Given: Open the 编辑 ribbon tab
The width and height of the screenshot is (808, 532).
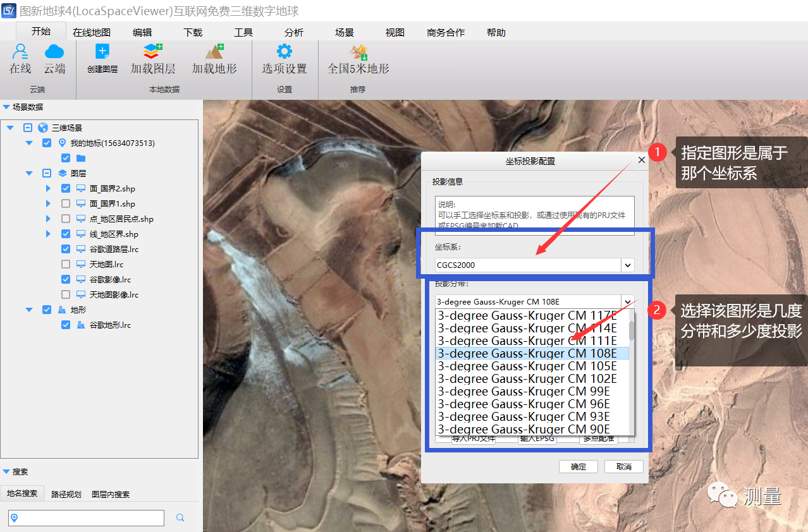Looking at the screenshot, I should pyautogui.click(x=142, y=32).
